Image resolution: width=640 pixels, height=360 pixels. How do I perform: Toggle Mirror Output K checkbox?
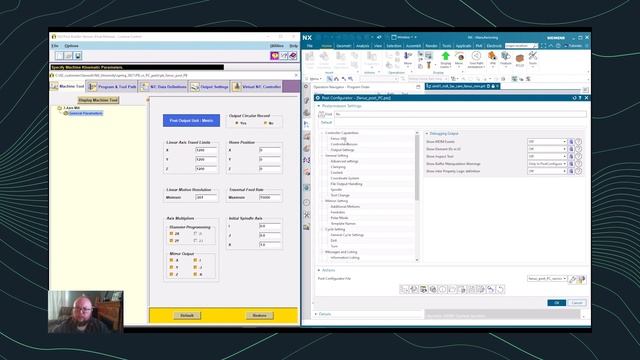click(196, 274)
